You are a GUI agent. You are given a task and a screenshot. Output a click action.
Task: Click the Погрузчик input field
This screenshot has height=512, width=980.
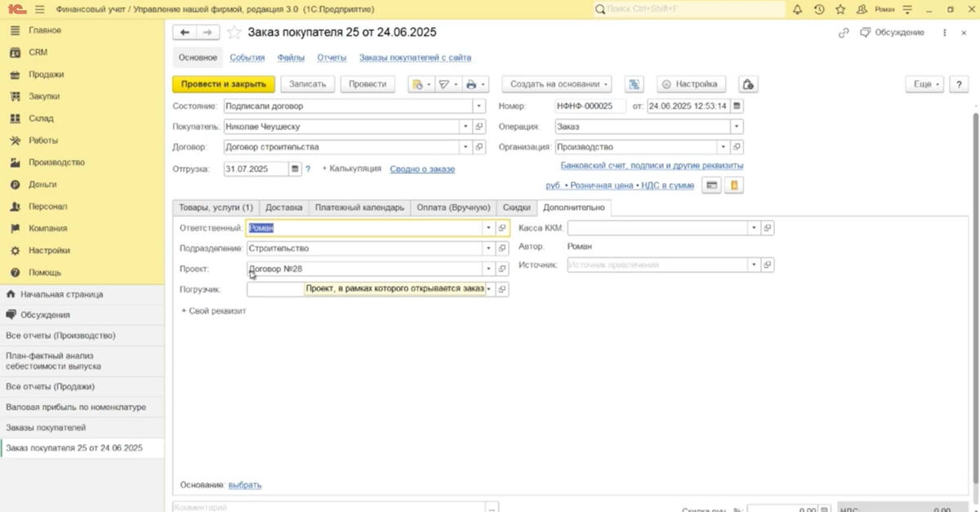[x=366, y=289]
